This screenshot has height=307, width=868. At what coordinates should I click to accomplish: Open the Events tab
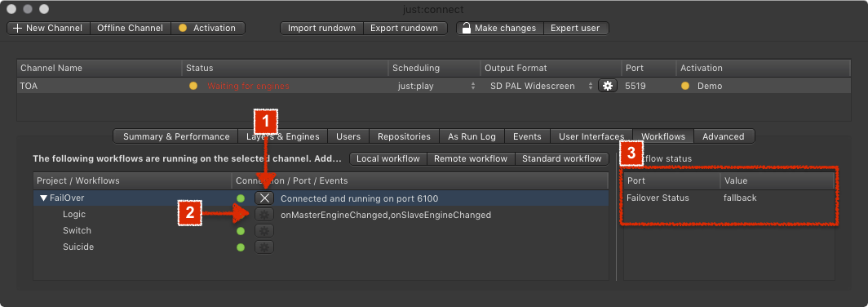point(527,136)
